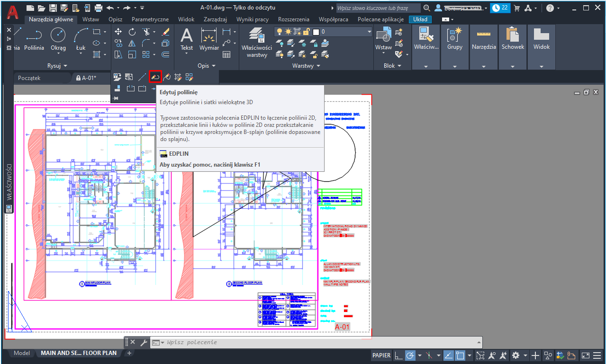
Task: Add a new layout with plus button
Action: [129, 353]
